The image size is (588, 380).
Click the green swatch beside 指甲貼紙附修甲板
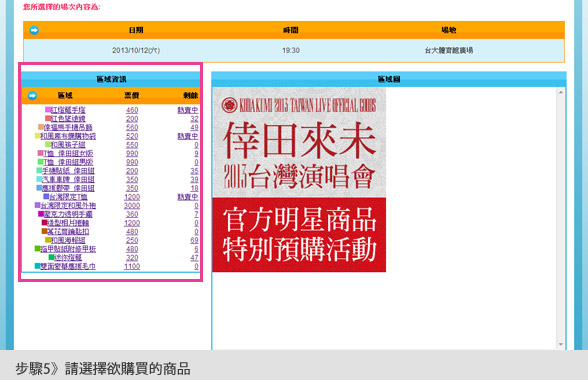[x=38, y=248]
